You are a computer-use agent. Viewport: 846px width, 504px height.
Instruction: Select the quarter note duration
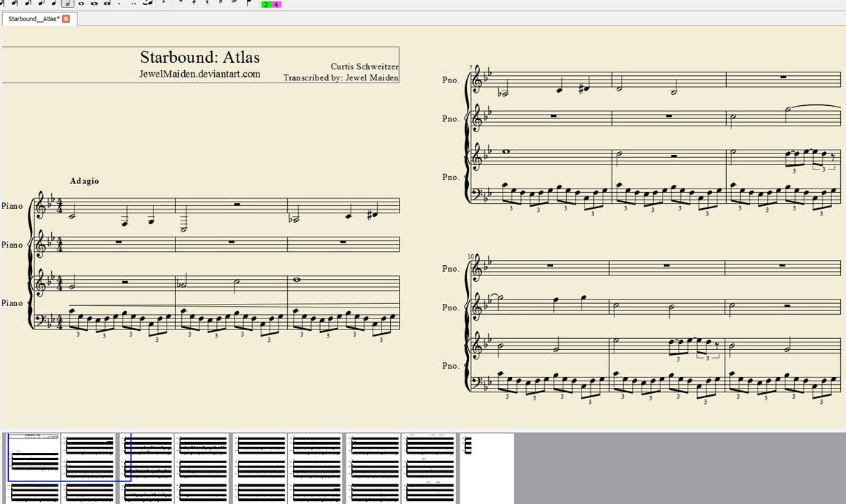55,3
